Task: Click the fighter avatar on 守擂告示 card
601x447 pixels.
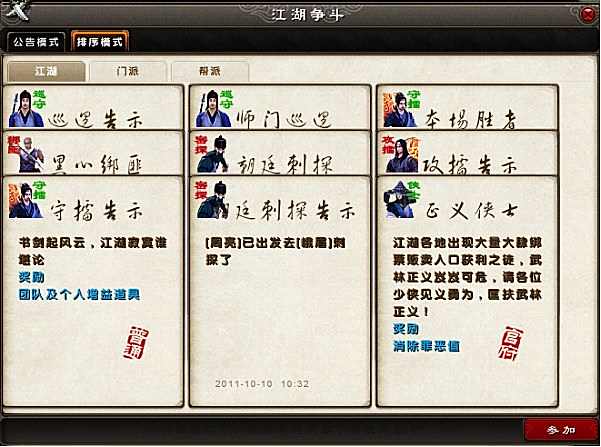Action: pyautogui.click(x=26, y=200)
